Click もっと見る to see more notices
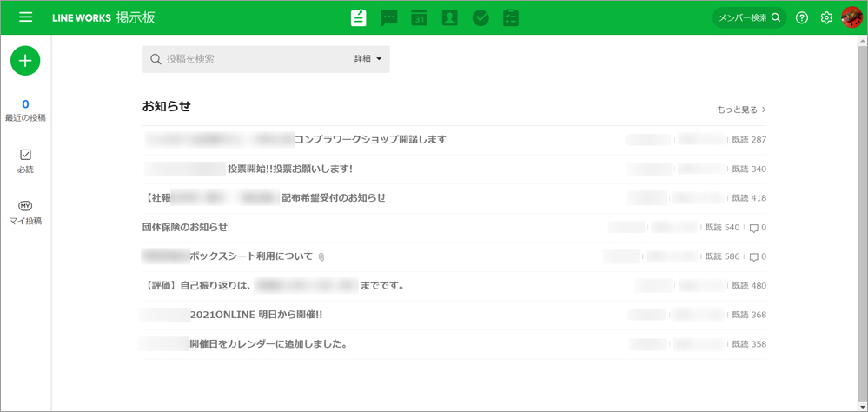Image resolution: width=868 pixels, height=412 pixels. (741, 110)
